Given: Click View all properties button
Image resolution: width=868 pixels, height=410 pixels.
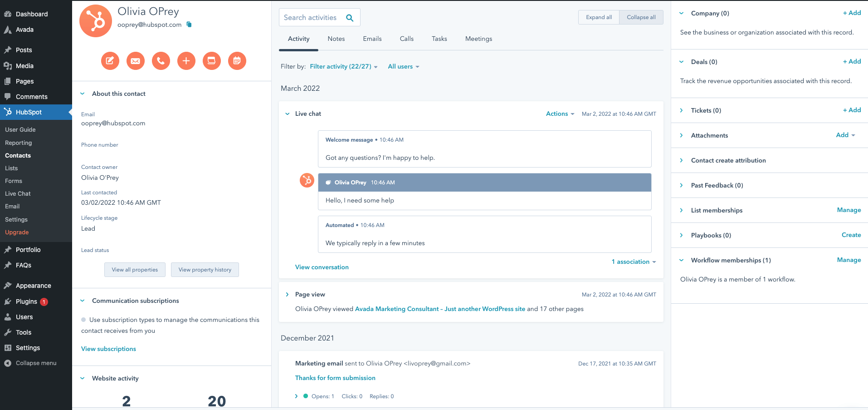Looking at the screenshot, I should [135, 270].
